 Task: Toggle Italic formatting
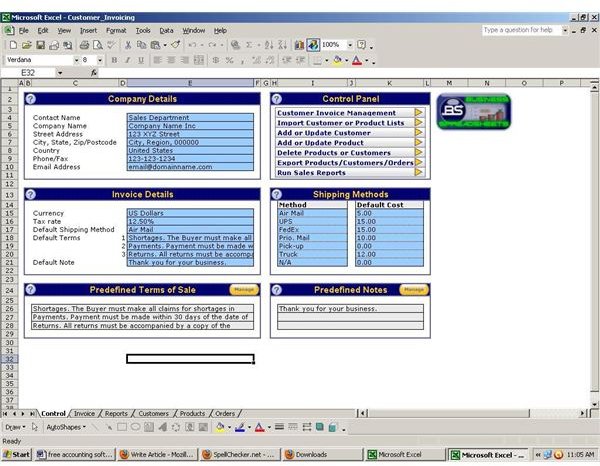click(128, 60)
